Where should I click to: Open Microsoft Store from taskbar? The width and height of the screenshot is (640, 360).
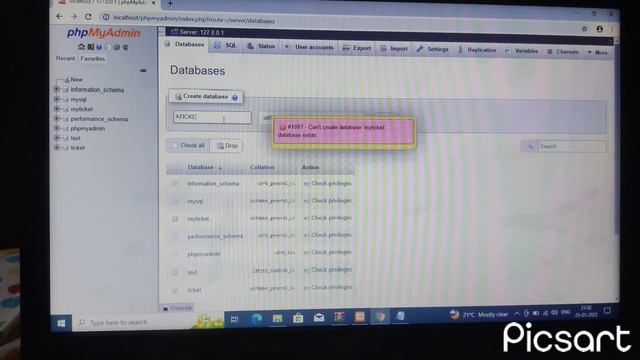coord(298,318)
